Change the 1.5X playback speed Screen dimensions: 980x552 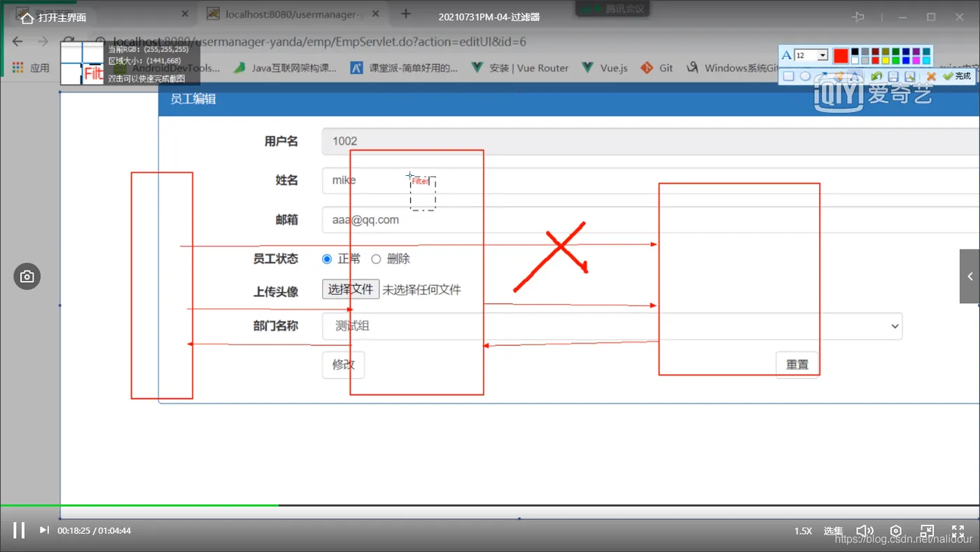click(803, 531)
